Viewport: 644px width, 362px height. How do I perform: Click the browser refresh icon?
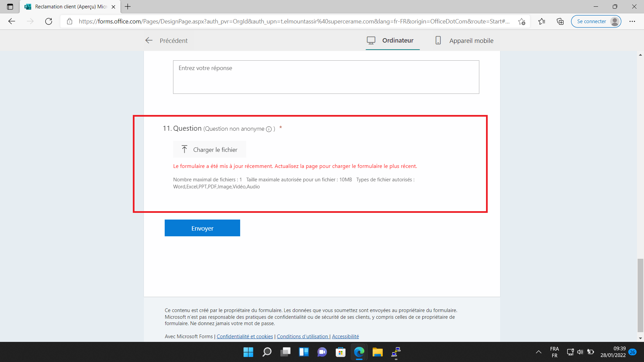[49, 21]
